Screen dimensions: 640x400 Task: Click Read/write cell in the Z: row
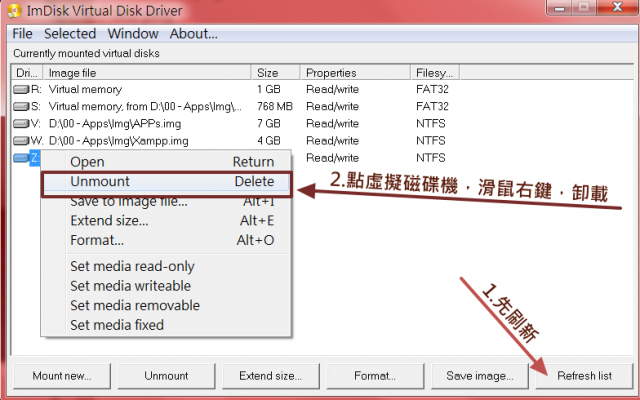333,158
